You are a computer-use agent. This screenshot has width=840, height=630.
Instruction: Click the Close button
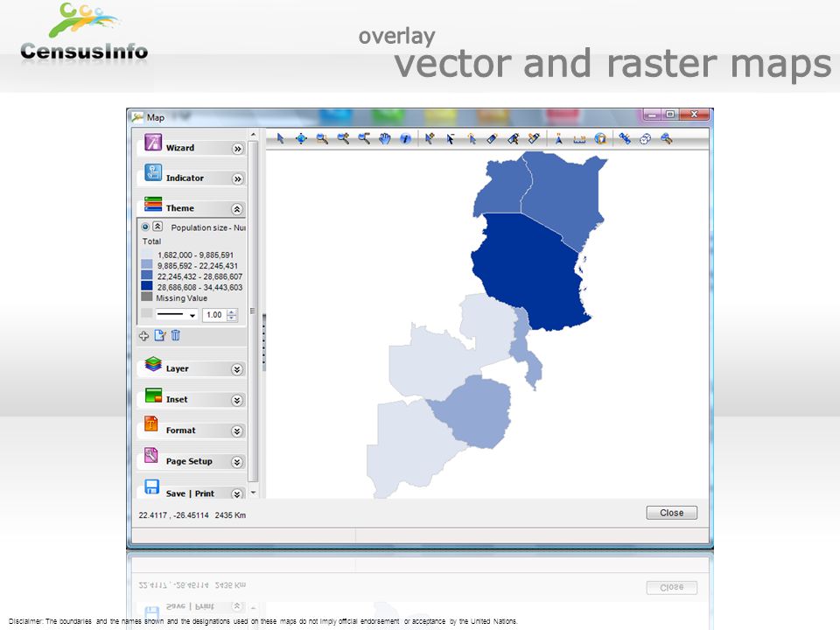tap(671, 513)
